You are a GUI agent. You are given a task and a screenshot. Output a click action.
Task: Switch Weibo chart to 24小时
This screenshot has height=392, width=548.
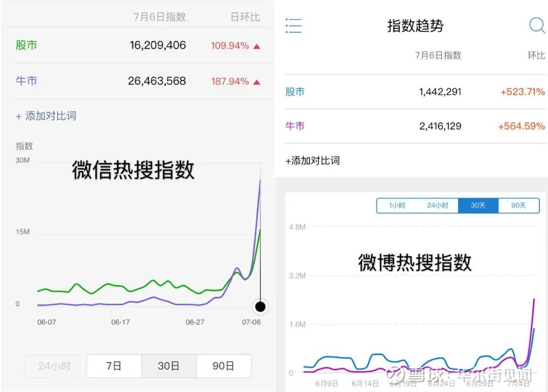(437, 205)
